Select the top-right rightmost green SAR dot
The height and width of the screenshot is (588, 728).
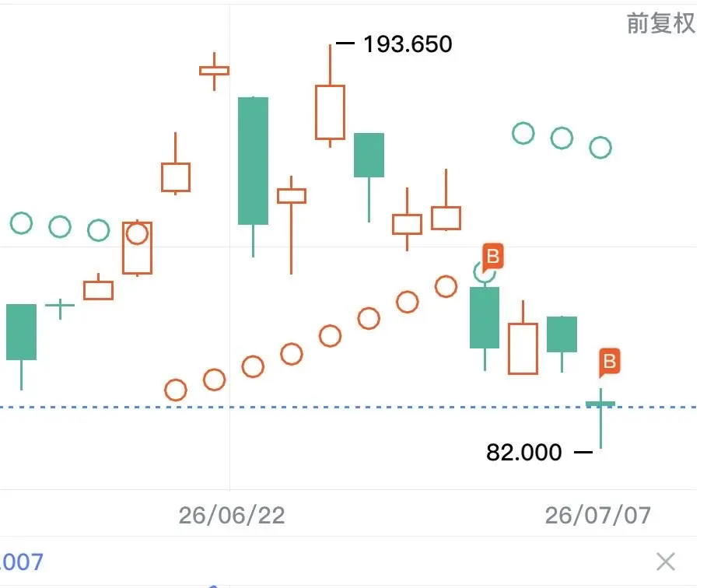600,148
